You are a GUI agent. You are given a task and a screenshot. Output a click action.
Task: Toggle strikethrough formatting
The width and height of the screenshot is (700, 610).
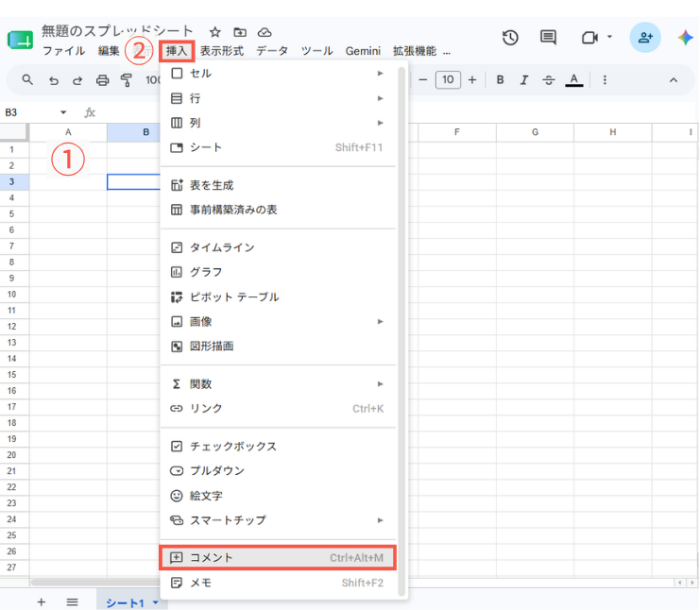[x=549, y=80]
